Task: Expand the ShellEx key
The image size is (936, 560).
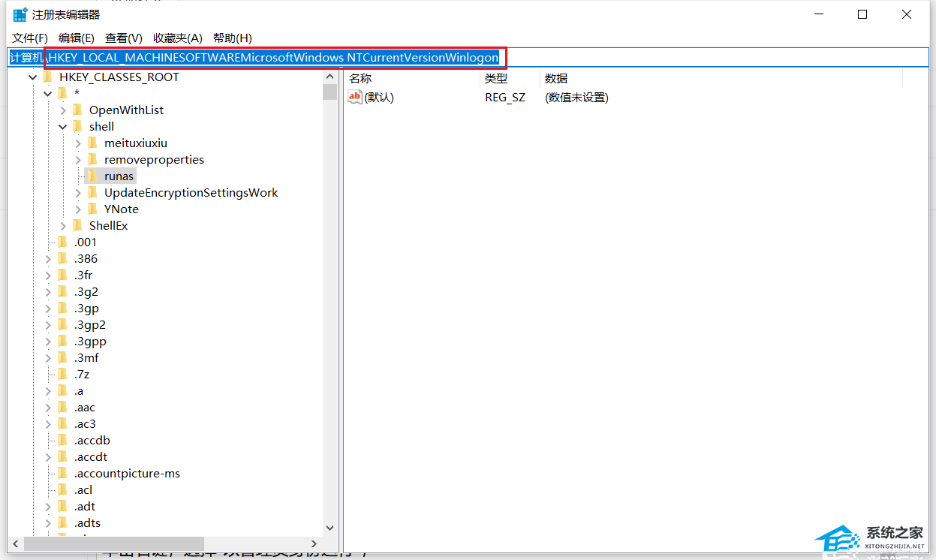Action: pyautogui.click(x=63, y=225)
